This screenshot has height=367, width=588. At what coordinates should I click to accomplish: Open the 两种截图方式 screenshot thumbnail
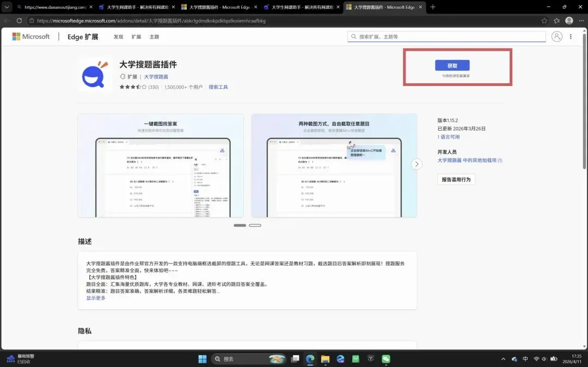(x=334, y=166)
